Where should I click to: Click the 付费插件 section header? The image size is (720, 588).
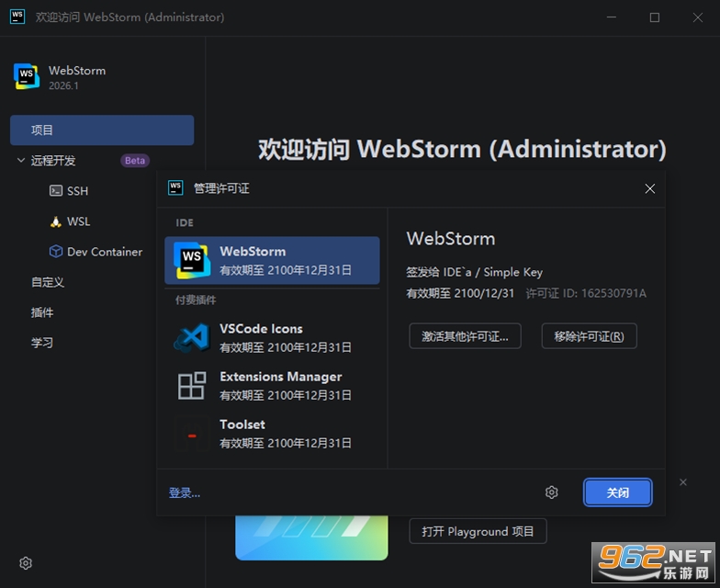(x=196, y=300)
